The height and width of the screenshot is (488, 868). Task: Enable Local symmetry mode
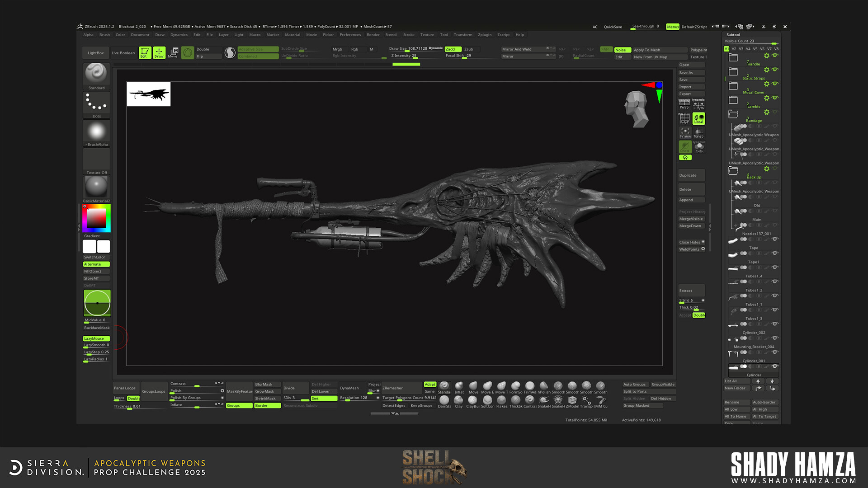click(x=698, y=118)
